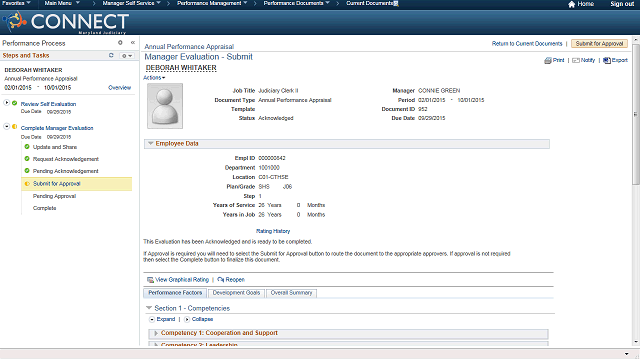The height and width of the screenshot is (360, 640).
Task: Click the Complete Manager Evaluation status icon
Action: (15, 127)
